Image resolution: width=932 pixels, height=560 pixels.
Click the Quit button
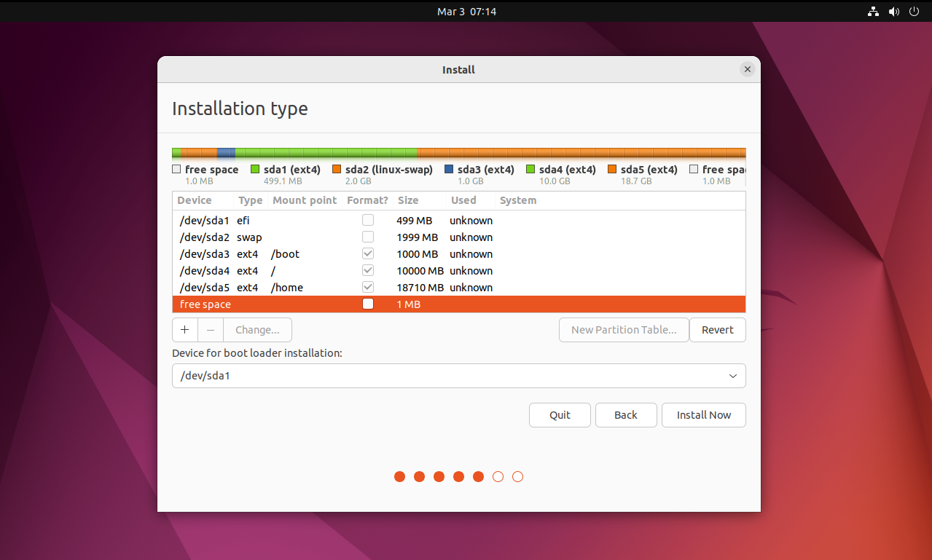click(560, 415)
